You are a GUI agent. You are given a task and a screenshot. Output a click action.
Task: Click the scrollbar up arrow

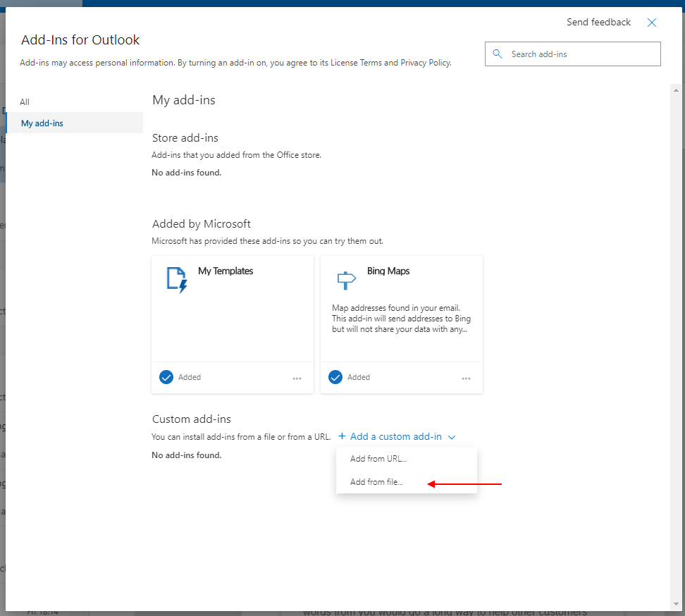(676, 90)
